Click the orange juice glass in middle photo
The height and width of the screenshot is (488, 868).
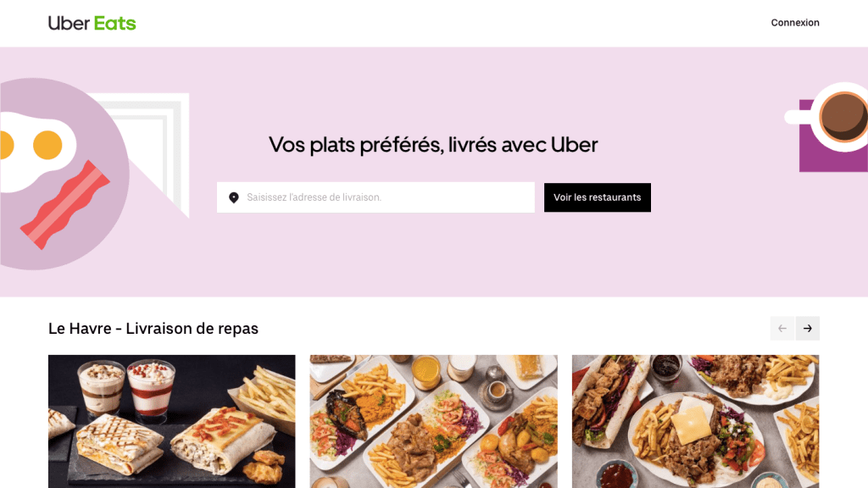426,371
